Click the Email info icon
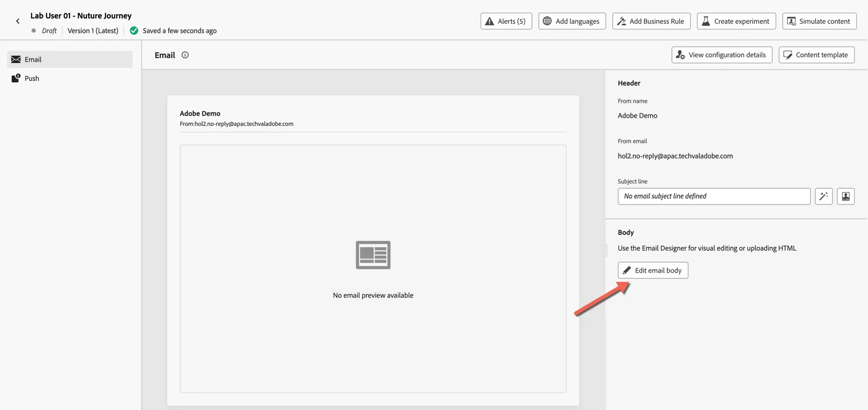The height and width of the screenshot is (410, 868). [x=185, y=55]
